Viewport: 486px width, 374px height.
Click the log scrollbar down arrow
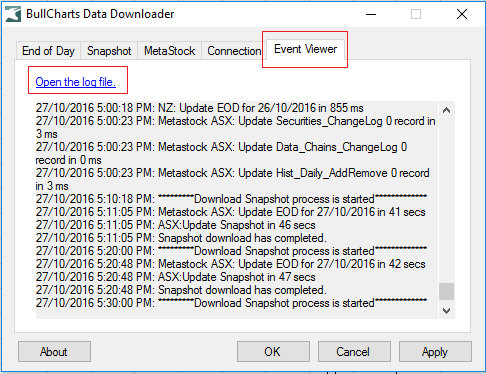click(447, 311)
